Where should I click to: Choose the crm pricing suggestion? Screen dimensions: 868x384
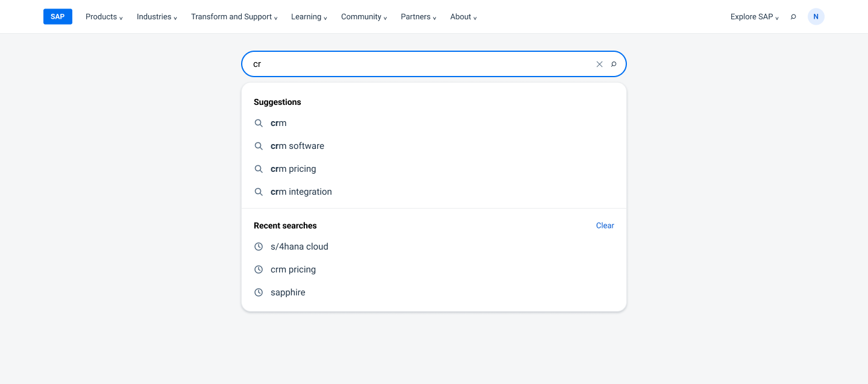pos(434,169)
